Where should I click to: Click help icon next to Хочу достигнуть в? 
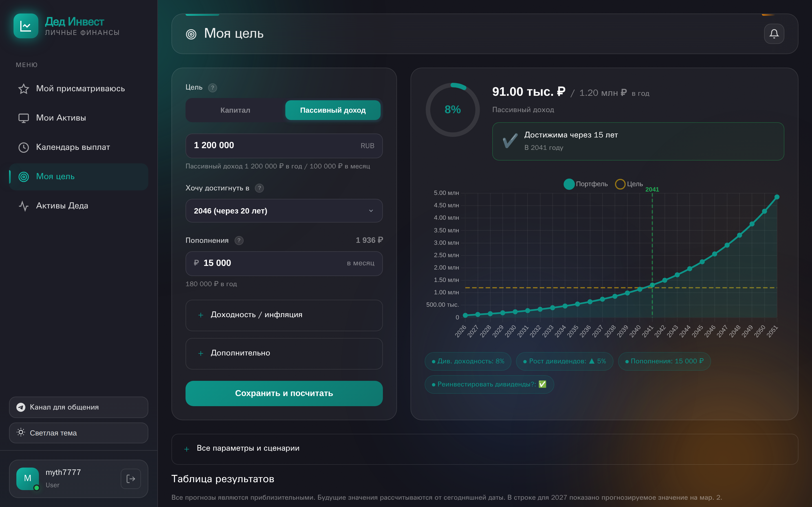pos(259,188)
